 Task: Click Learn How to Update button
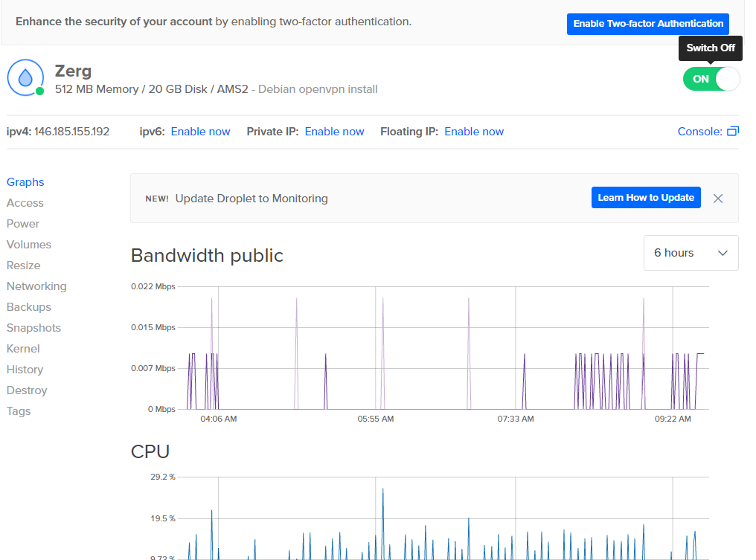coord(646,198)
